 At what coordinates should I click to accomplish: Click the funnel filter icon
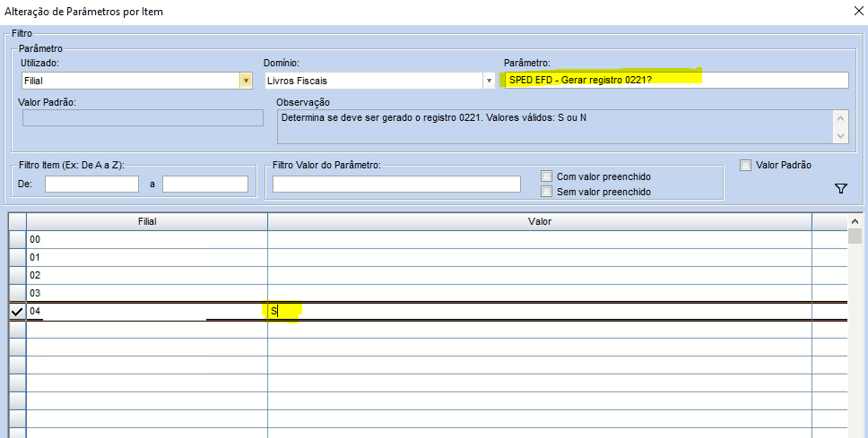[x=840, y=188]
